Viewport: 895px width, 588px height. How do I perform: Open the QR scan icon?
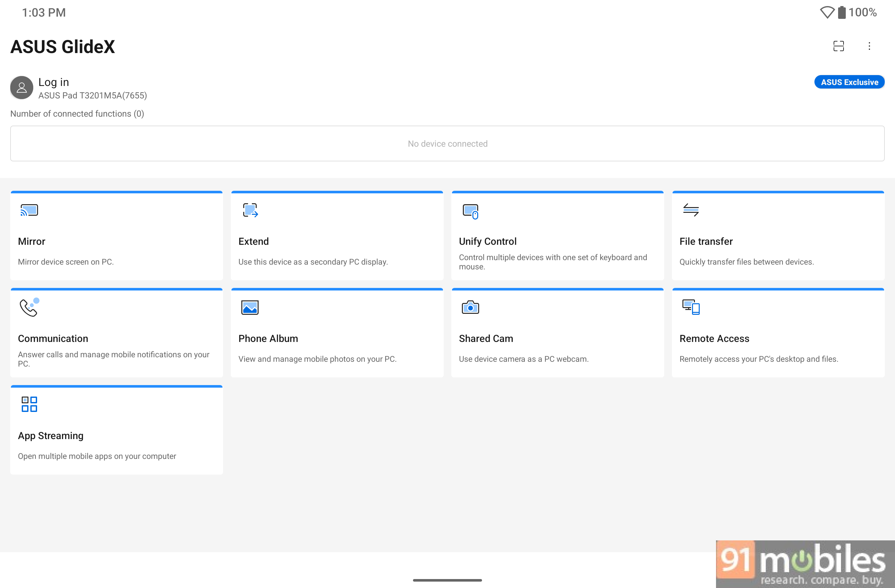(x=838, y=46)
